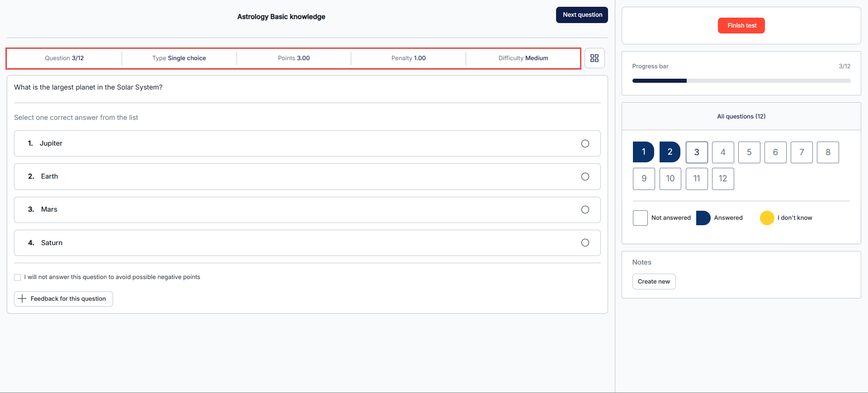Select the Jupiter answer radio button

tap(585, 144)
